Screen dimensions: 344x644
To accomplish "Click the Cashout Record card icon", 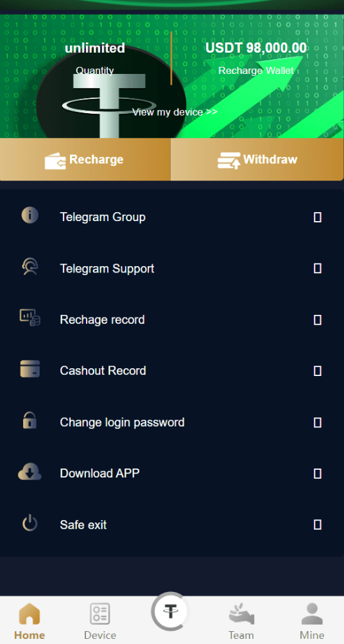I will point(30,369).
